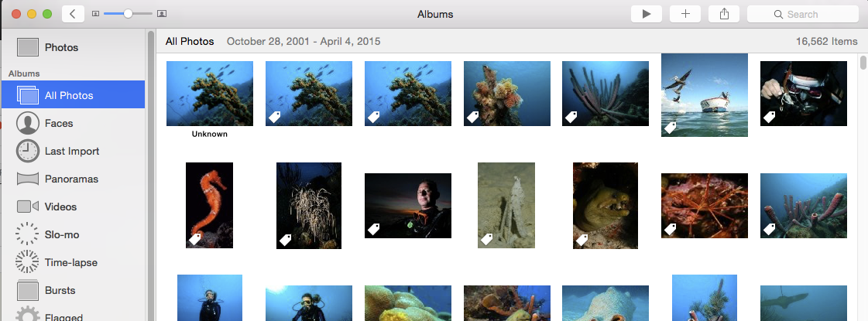868x321 pixels.
Task: Select the red crab photo
Action: pyautogui.click(x=705, y=206)
